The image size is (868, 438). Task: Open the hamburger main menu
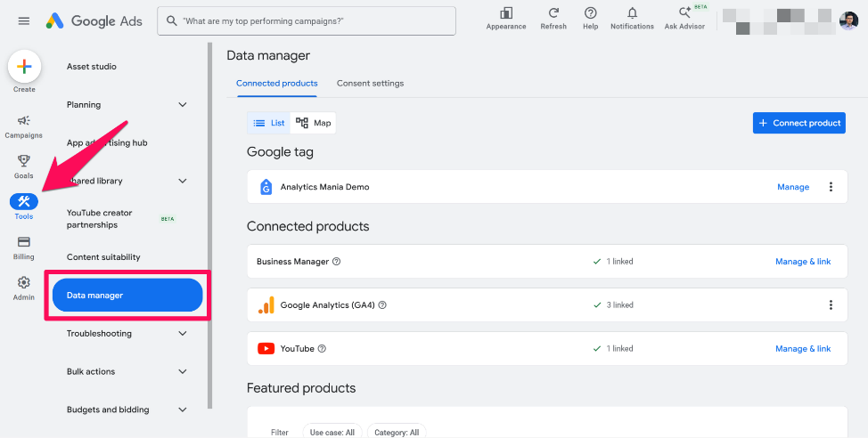(x=24, y=21)
